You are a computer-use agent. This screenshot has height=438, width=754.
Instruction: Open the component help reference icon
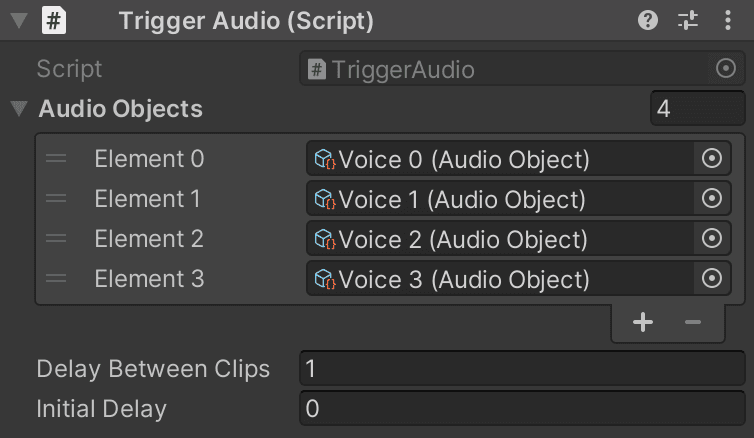click(648, 21)
